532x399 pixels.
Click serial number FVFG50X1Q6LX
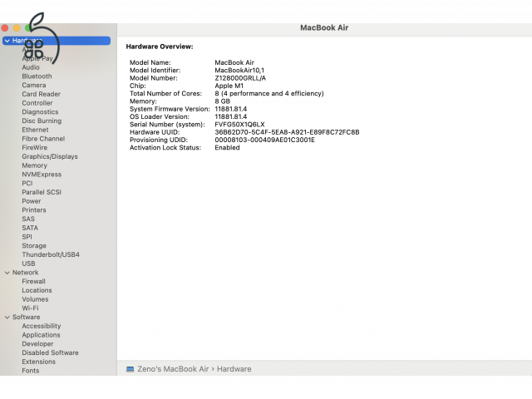pos(239,125)
